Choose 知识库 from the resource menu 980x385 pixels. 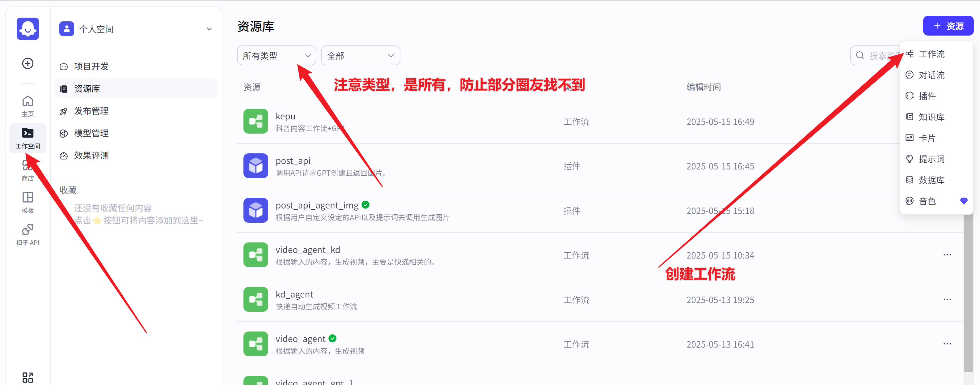937,117
